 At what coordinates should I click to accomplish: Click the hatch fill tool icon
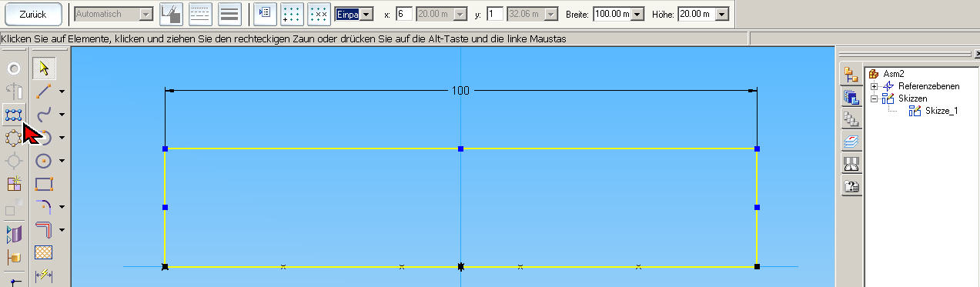point(44,253)
